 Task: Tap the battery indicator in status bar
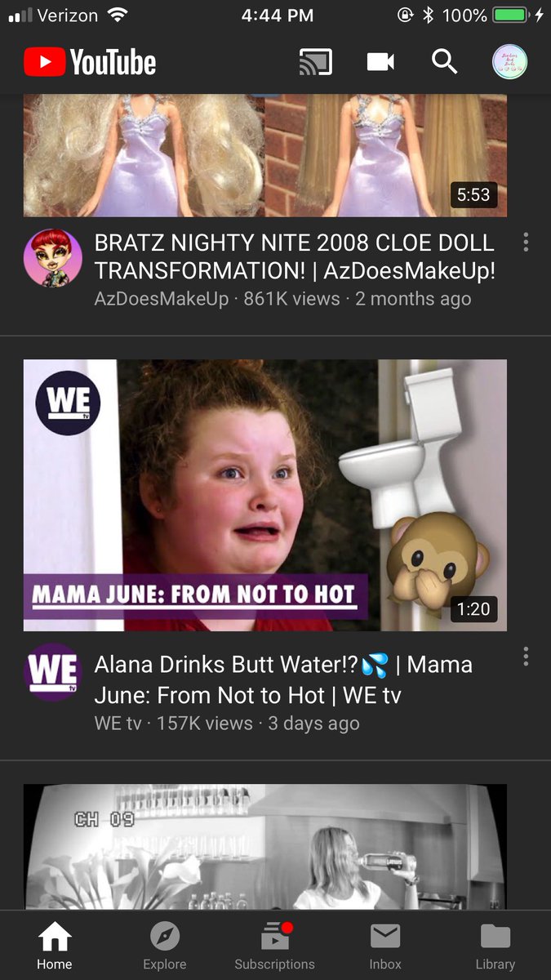tap(511, 15)
